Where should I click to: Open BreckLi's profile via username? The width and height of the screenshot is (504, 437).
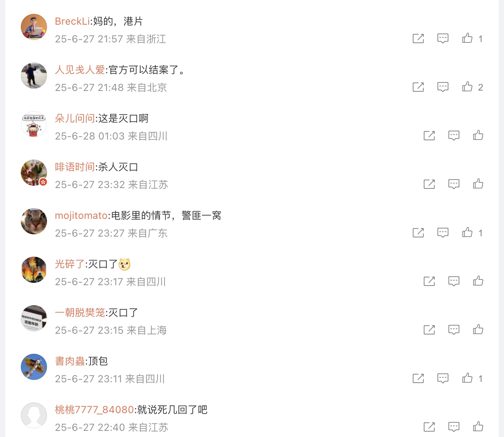(72, 21)
